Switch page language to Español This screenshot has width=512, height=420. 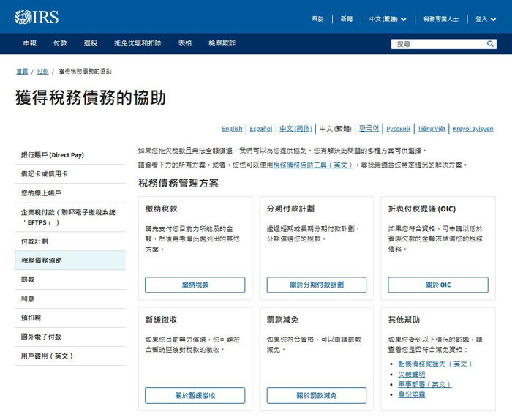[260, 129]
